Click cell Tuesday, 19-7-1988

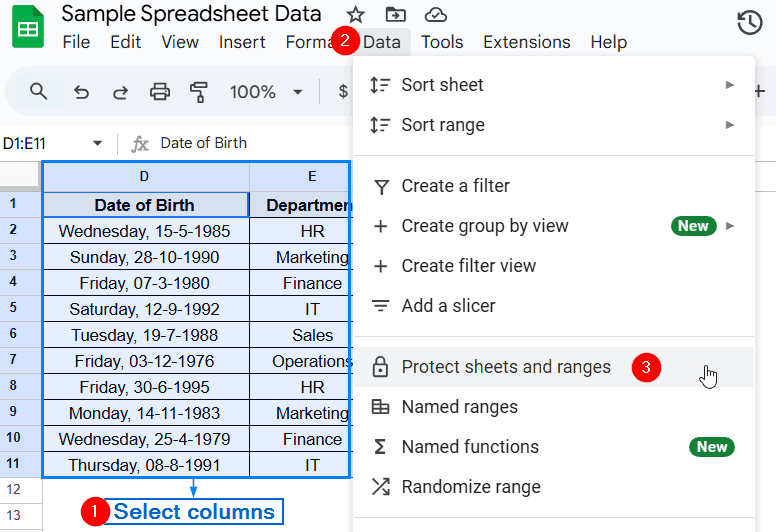coord(146,335)
